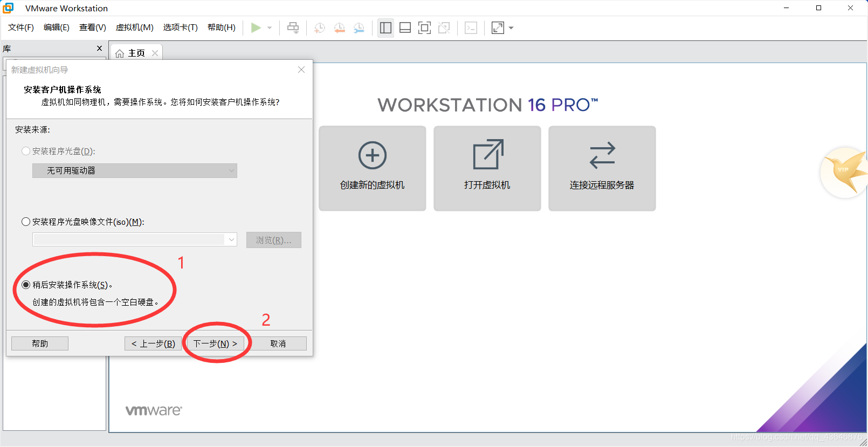Viewport: 868px width, 447px height.
Task: Select 安装程序光盘(D) radio button
Action: point(25,151)
